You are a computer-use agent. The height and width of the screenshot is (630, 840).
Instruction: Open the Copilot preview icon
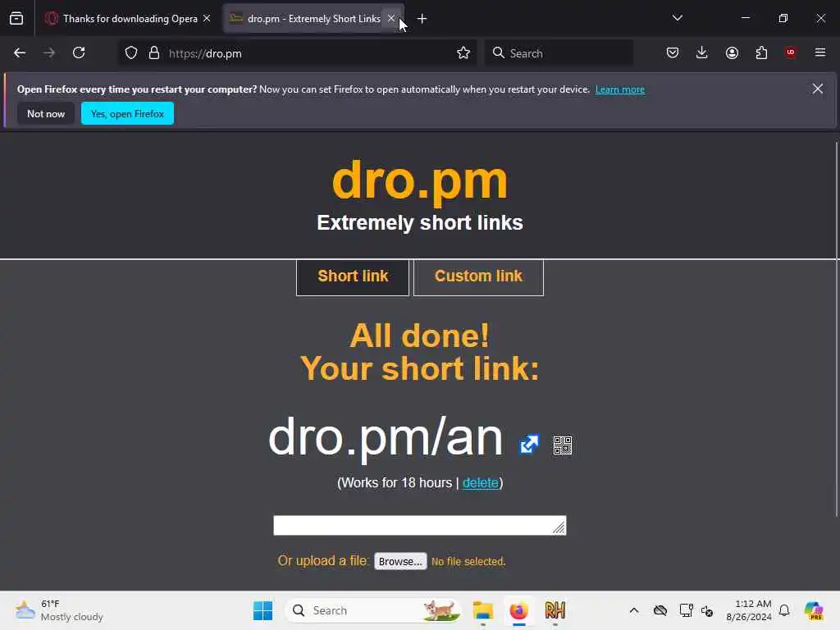(x=814, y=610)
